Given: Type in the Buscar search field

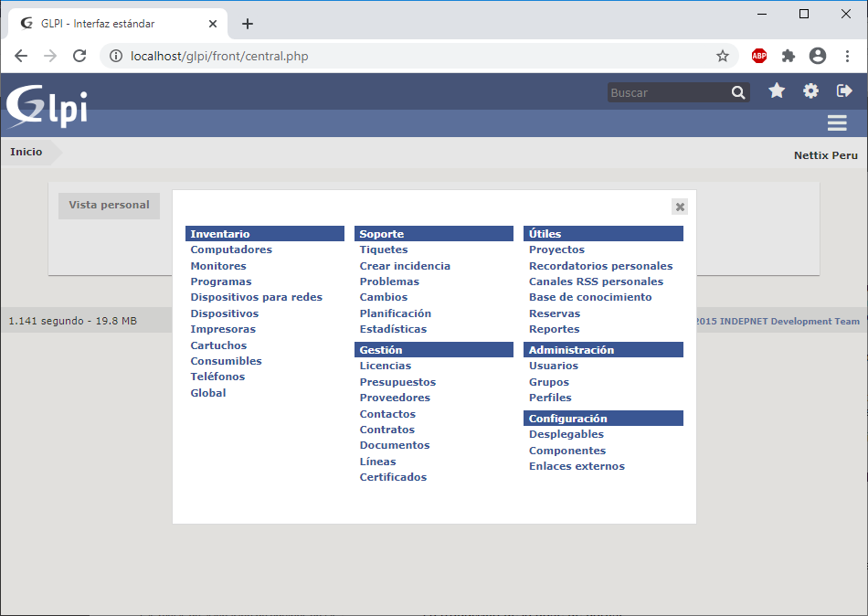Looking at the screenshot, I should (667, 92).
